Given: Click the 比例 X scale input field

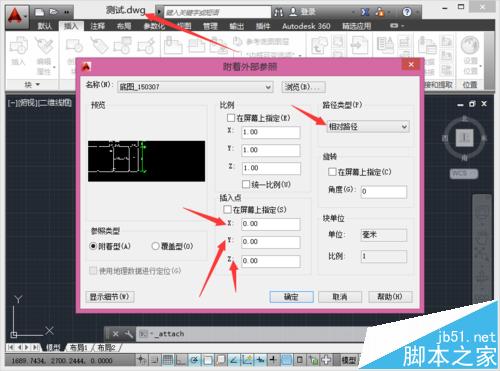Looking at the screenshot, I should 271,132.
